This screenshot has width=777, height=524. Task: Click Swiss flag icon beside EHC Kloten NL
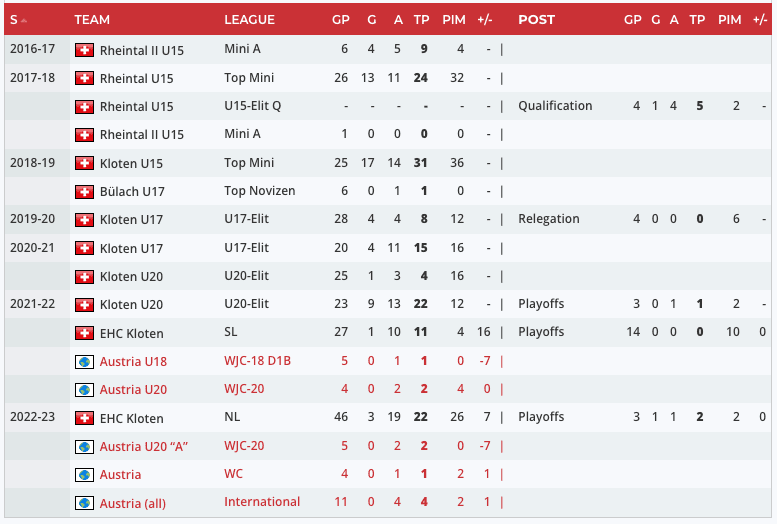pos(84,418)
